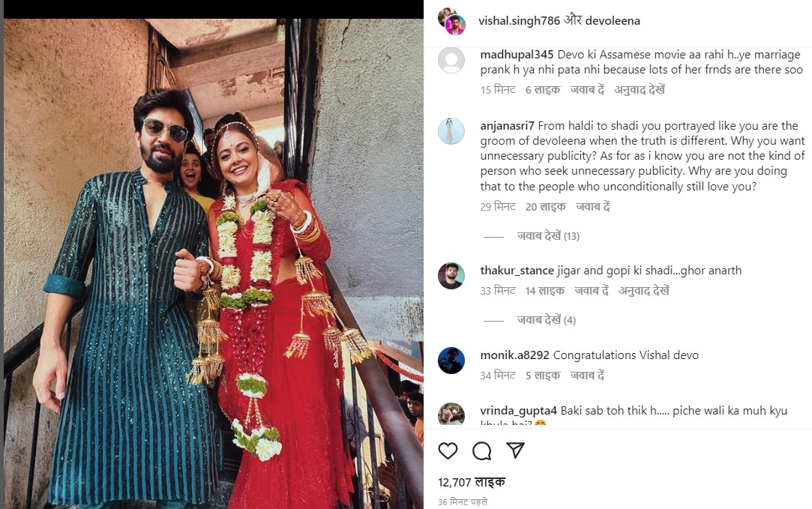Viewport: 812px width, 509px height.
Task: Like the post with the heart icon
Action: tap(448, 451)
